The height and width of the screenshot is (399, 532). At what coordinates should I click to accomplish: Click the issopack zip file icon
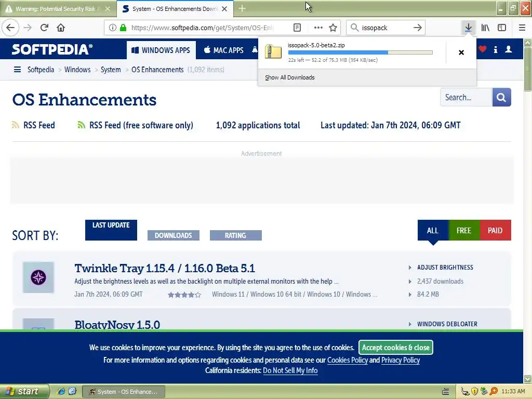[x=273, y=52]
